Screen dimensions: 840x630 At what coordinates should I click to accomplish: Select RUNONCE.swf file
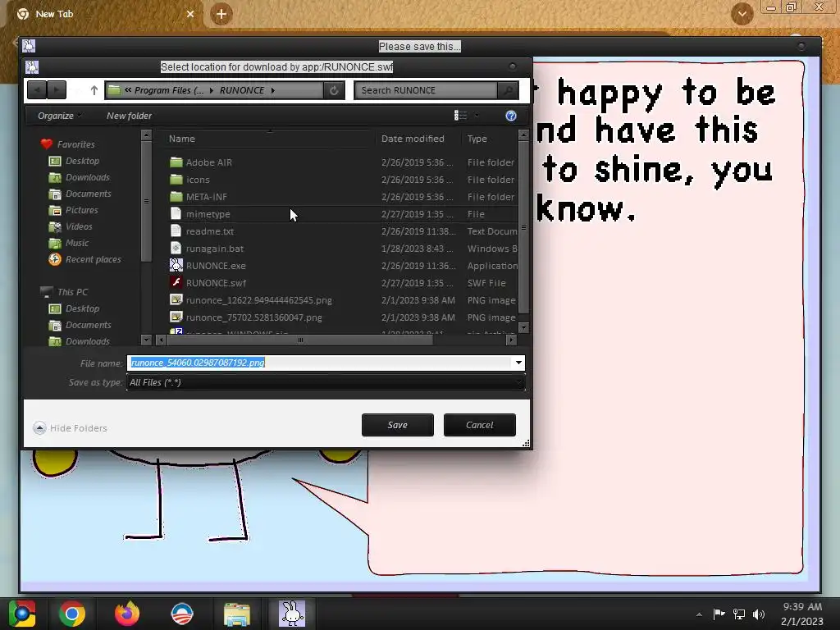[x=216, y=283]
